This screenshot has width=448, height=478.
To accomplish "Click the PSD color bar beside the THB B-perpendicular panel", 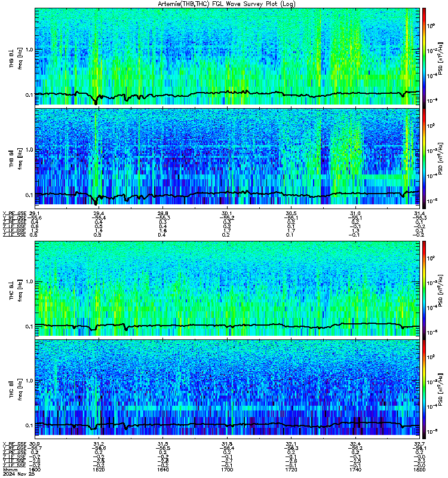I will click(x=424, y=58).
